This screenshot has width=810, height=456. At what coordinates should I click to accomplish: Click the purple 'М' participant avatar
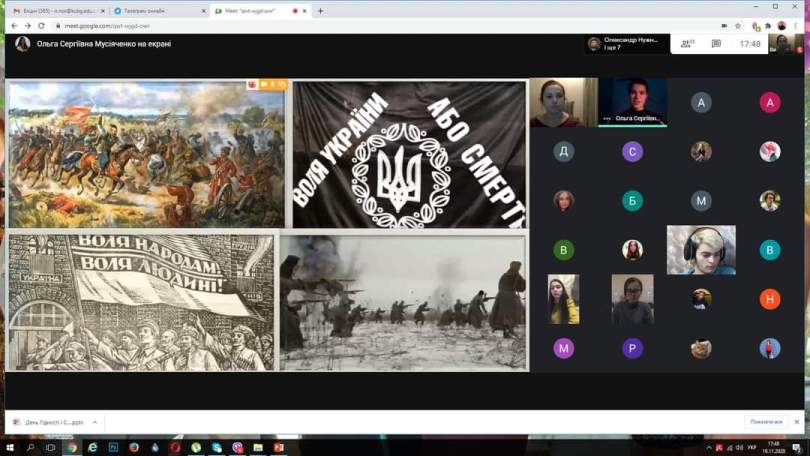pyautogui.click(x=564, y=349)
